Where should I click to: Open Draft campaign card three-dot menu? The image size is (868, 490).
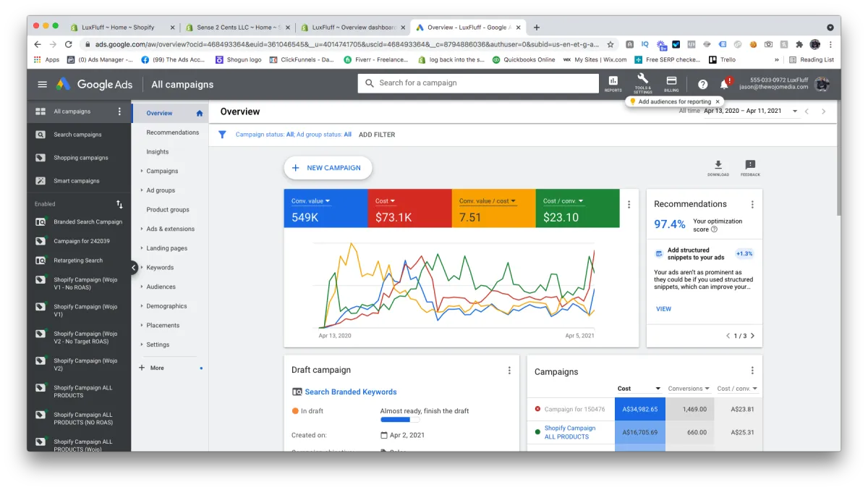click(509, 370)
